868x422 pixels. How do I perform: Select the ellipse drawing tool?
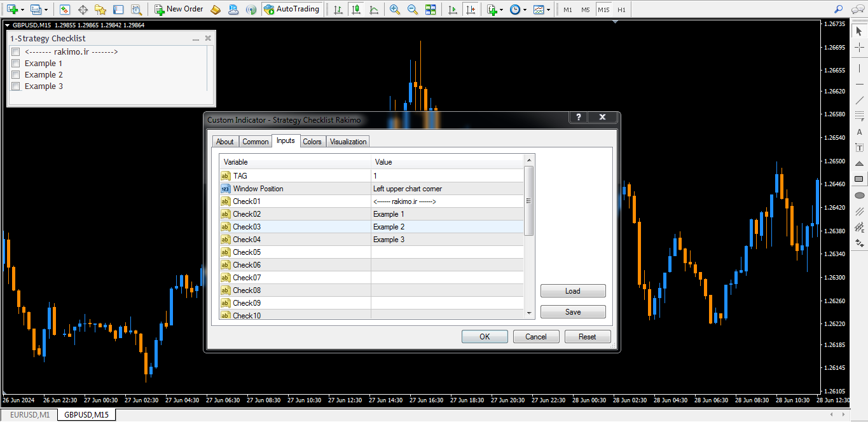click(860, 195)
